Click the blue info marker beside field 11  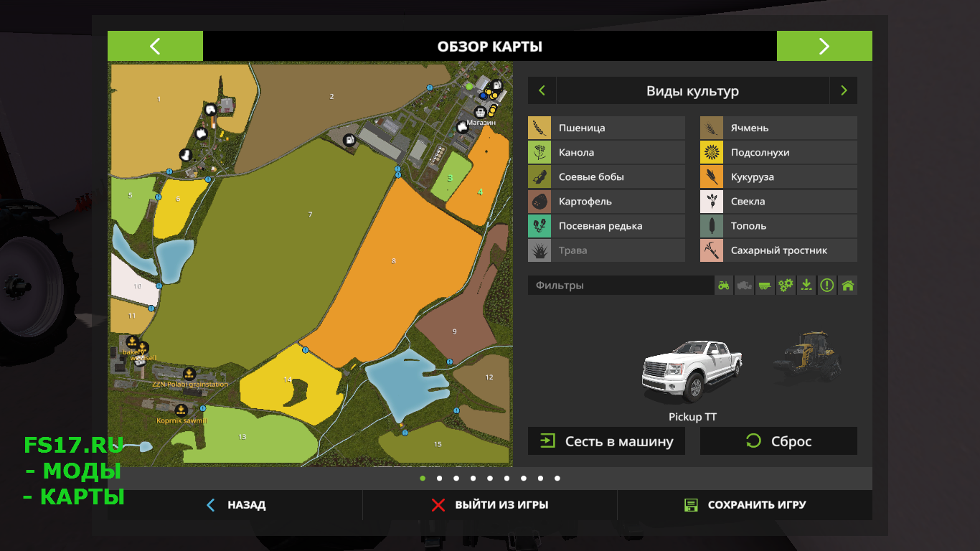coord(151,308)
